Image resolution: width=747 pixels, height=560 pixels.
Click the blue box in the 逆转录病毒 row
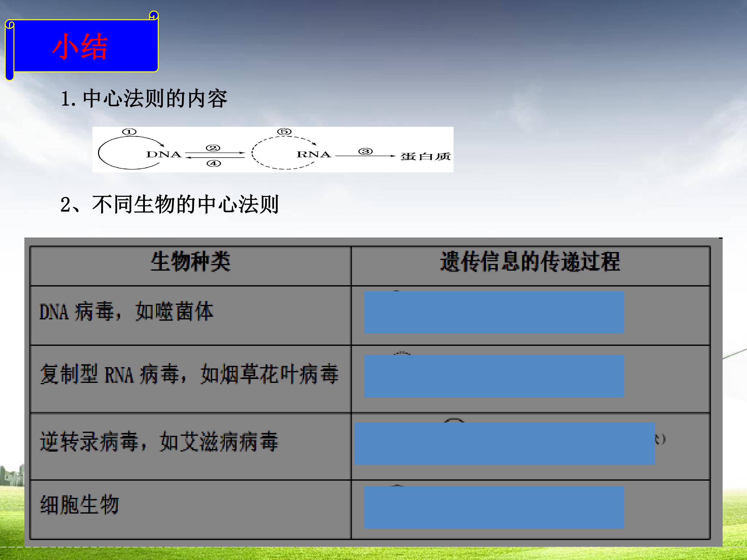pos(504,444)
